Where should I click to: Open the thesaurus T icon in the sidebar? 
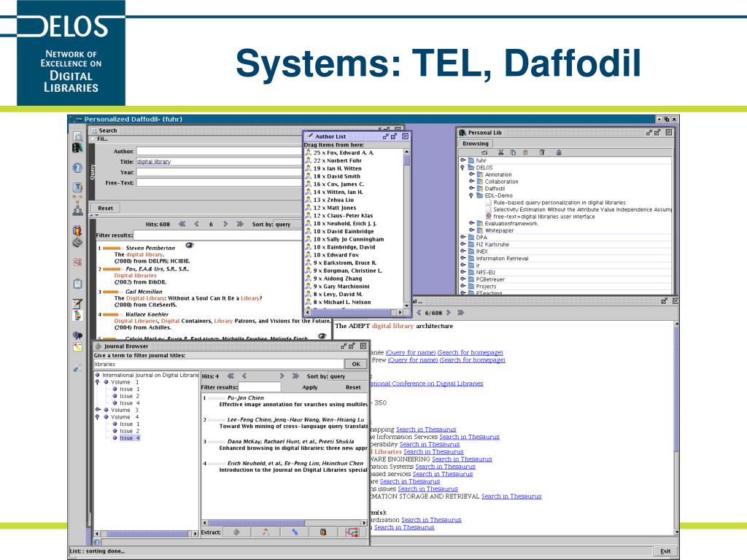(x=77, y=187)
